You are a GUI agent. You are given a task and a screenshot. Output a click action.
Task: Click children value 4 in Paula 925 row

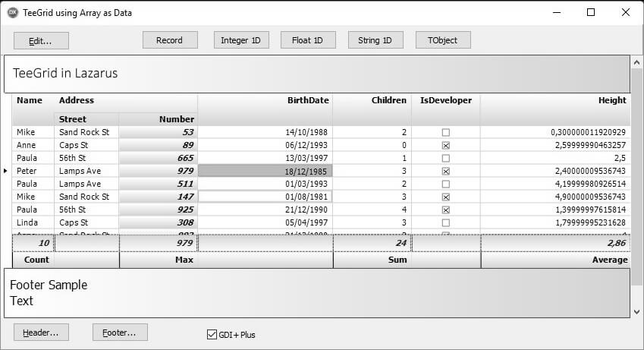372,210
